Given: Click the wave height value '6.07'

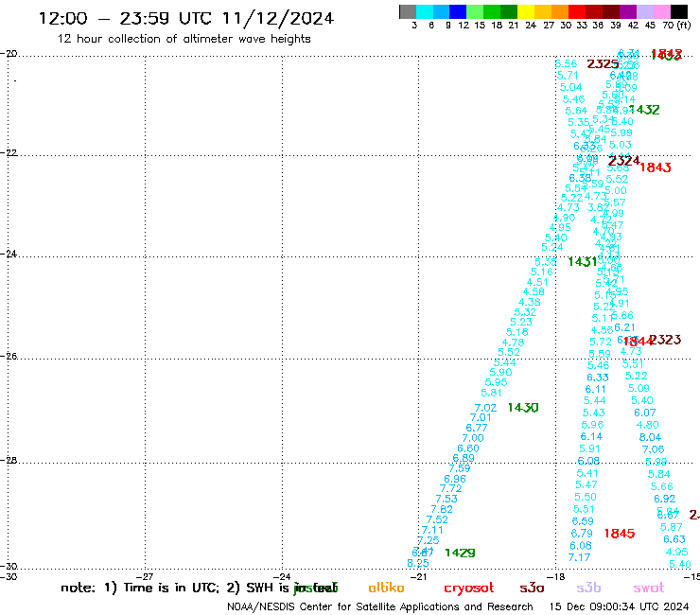Looking at the screenshot, I should 645,413.
